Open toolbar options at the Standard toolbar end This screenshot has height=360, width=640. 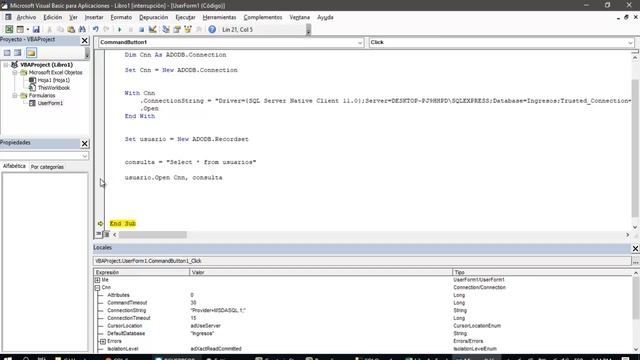coord(309,30)
